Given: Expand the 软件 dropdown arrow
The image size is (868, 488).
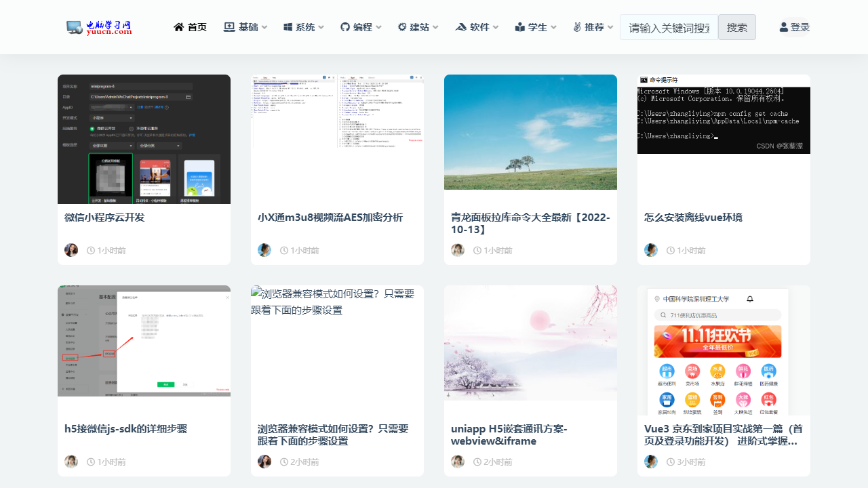Looking at the screenshot, I should click(496, 27).
